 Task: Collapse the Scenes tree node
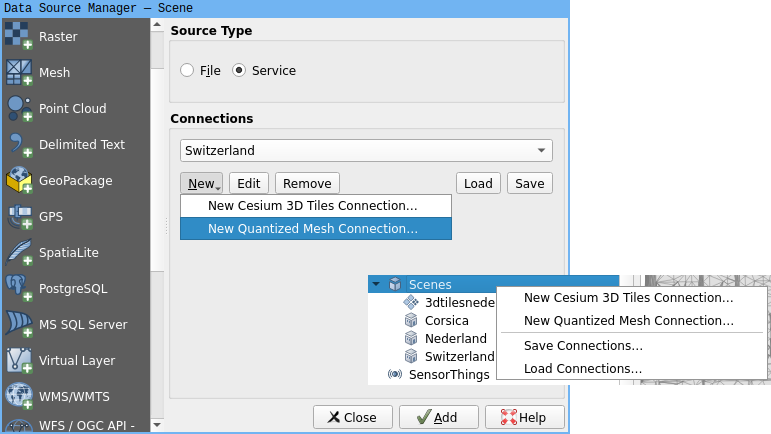(375, 285)
